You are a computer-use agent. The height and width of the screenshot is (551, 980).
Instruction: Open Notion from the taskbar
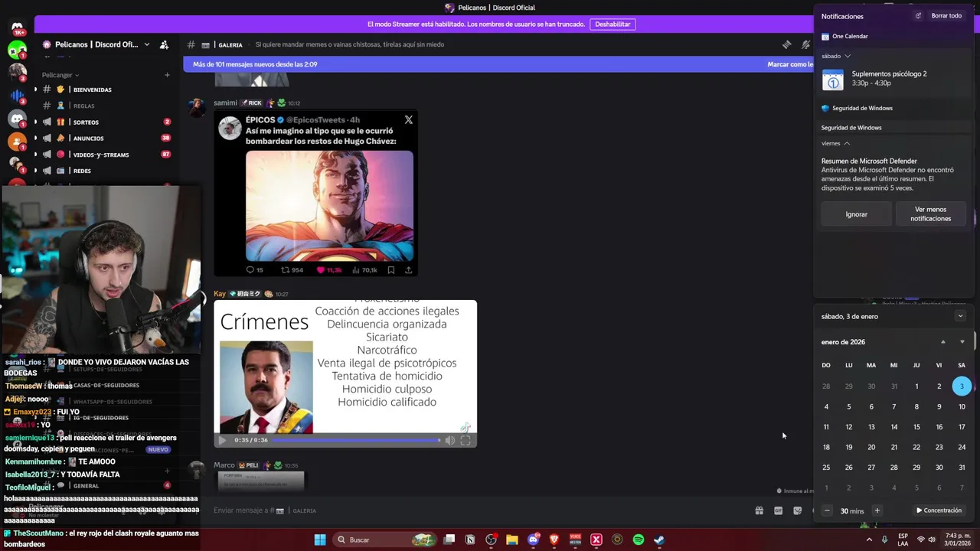470,540
